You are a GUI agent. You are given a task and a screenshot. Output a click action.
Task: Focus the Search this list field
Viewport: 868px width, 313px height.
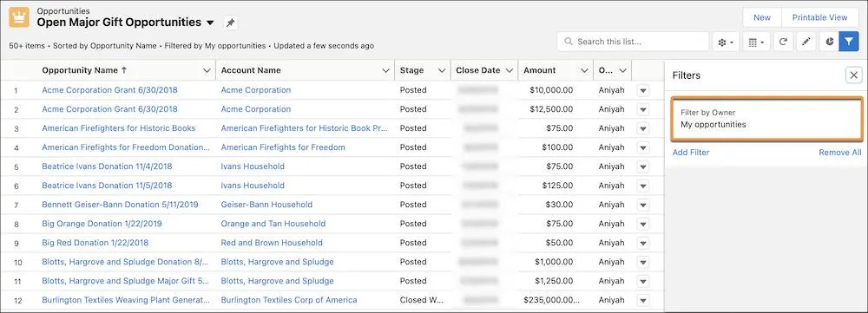coord(633,42)
